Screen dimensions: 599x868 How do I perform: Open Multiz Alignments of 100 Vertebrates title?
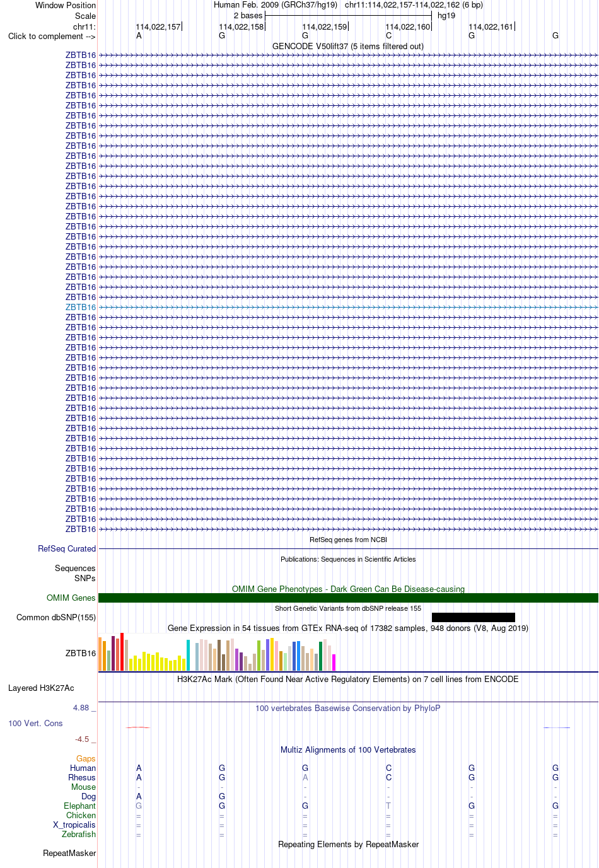click(x=348, y=749)
